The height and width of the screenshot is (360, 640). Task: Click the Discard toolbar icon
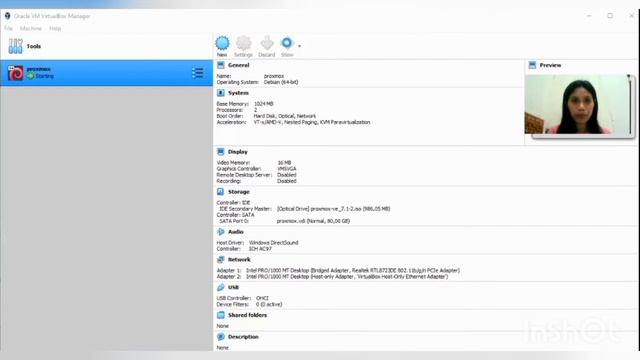(267, 43)
